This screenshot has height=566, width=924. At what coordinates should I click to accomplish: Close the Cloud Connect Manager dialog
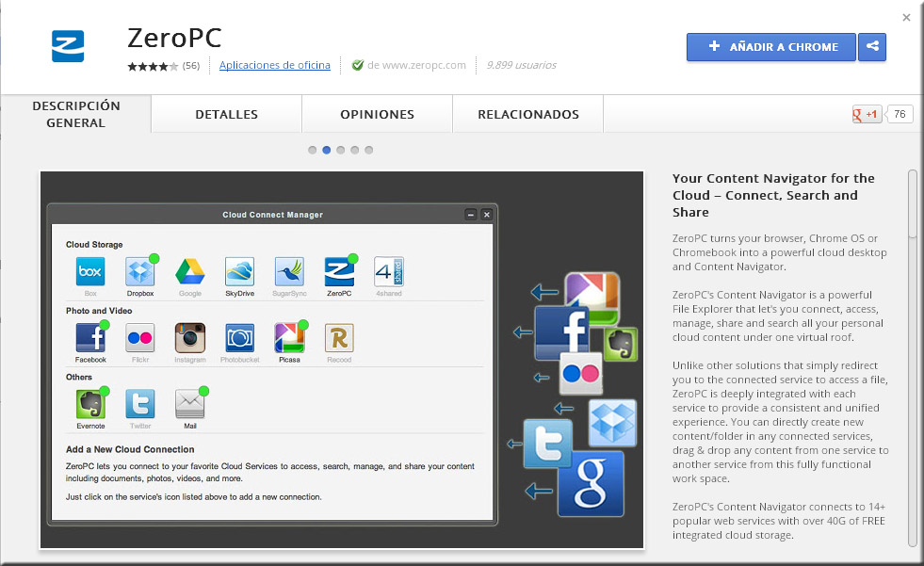click(487, 215)
